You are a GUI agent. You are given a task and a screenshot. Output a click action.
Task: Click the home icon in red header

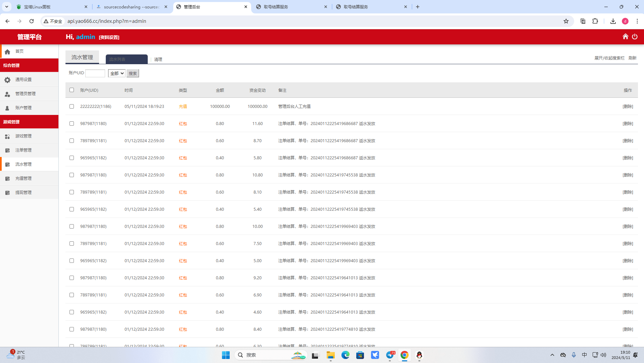point(625,37)
